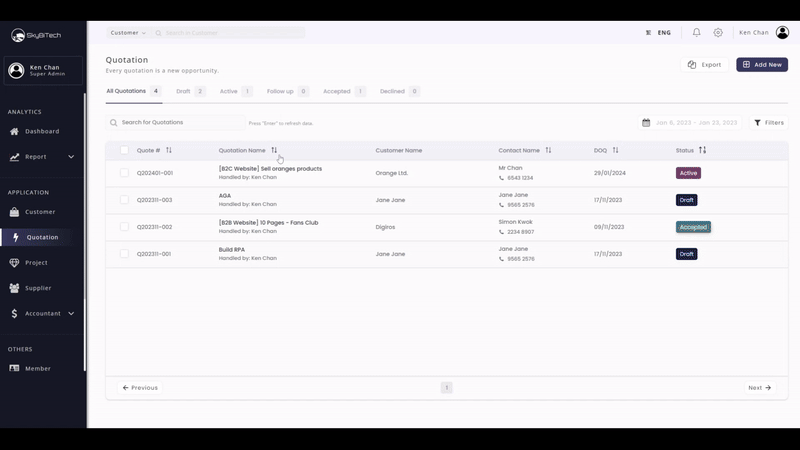This screenshot has height=450, width=800.
Task: Click the date range calendar icon
Action: coord(647,123)
